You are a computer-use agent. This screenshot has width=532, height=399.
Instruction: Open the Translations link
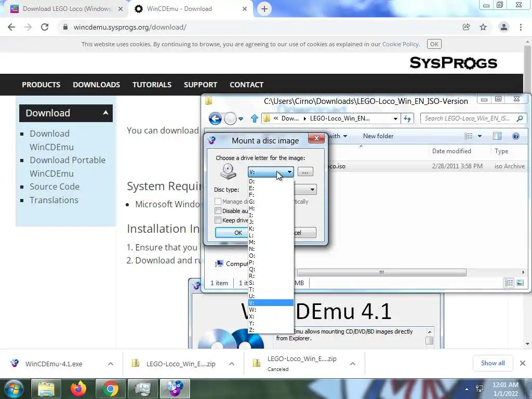(x=54, y=200)
